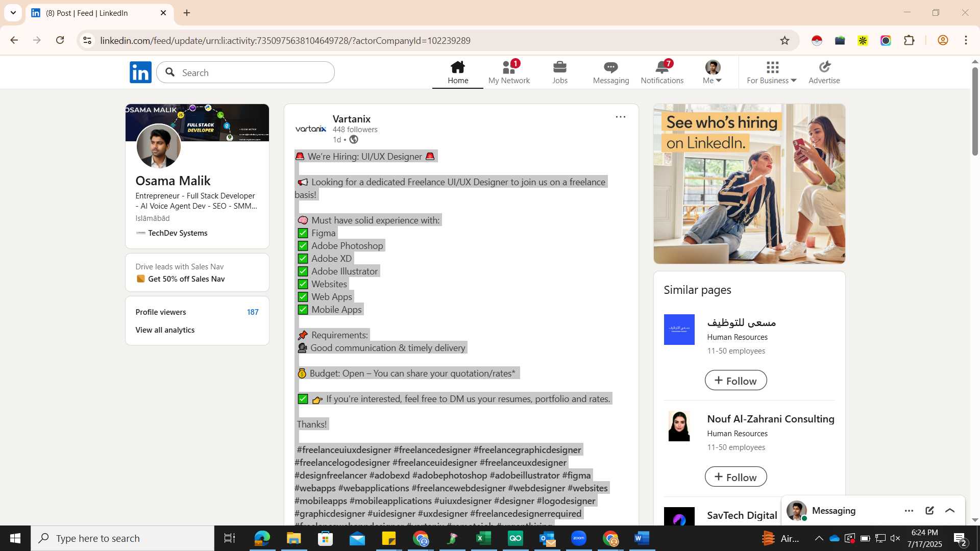Open the Vartanix company logo
Viewport: 980px width, 551px height.
coord(311,129)
